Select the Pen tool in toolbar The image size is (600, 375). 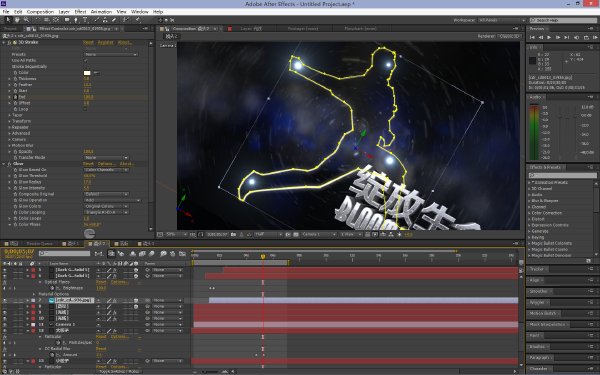76,20
